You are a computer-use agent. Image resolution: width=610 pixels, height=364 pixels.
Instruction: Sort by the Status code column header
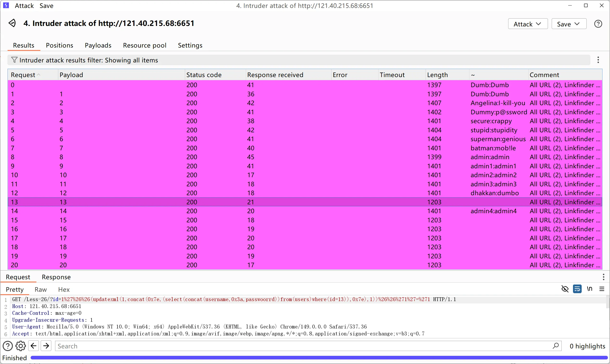215,75
